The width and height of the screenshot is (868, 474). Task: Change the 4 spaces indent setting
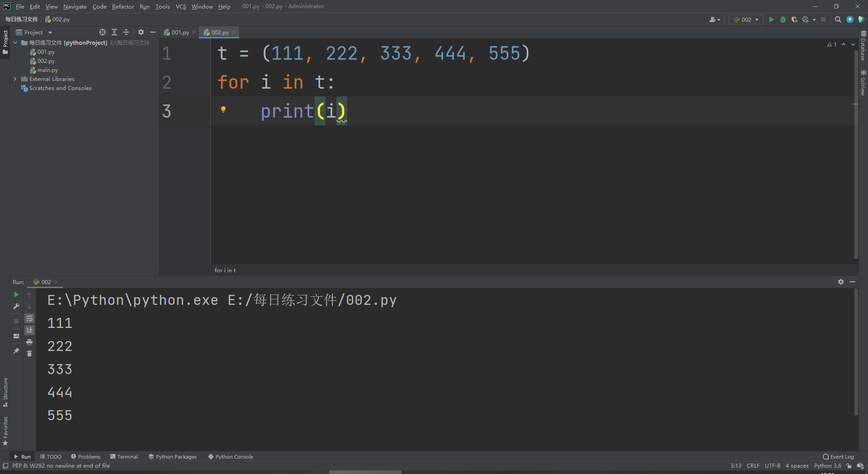pyautogui.click(x=797, y=466)
